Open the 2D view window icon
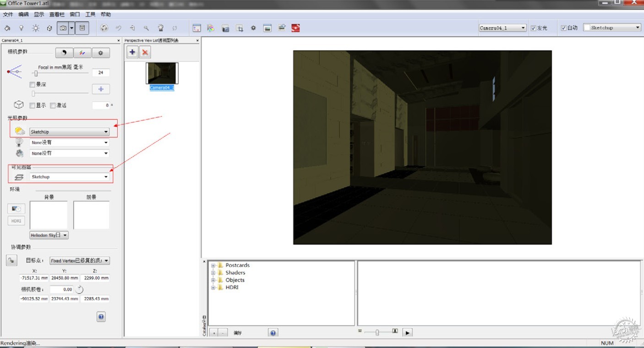Screen dimensions: 644x348 (x=196, y=28)
